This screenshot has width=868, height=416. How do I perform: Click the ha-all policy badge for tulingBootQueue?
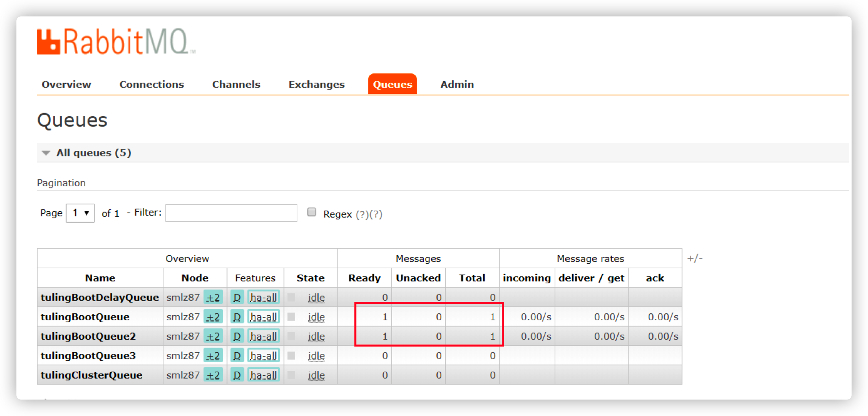[263, 317]
